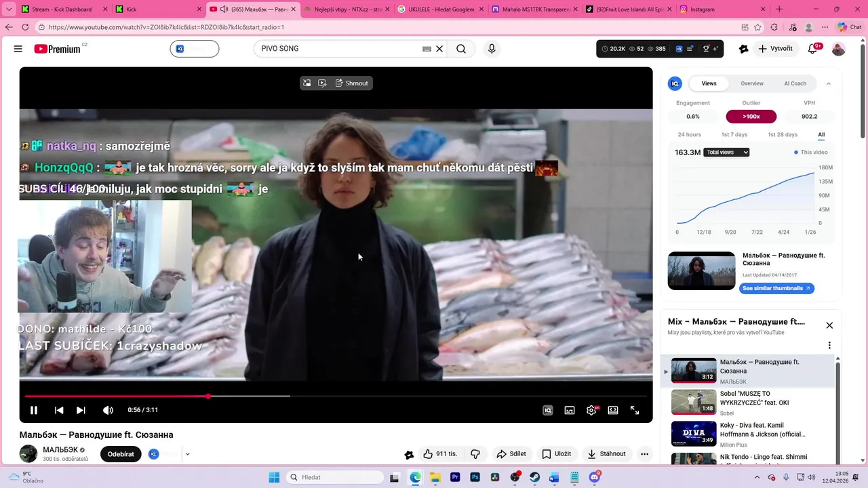
Task: Run the search with magnifier button
Action: [x=461, y=49]
